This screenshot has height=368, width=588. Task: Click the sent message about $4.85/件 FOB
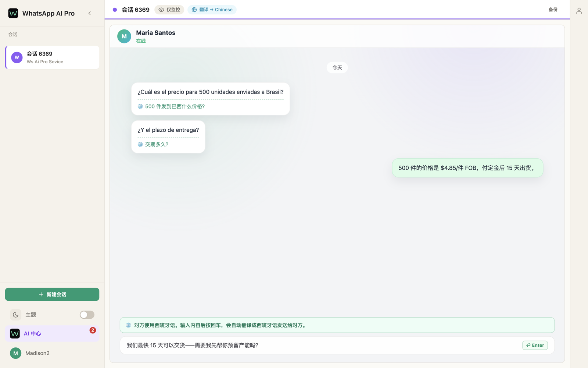click(x=467, y=168)
